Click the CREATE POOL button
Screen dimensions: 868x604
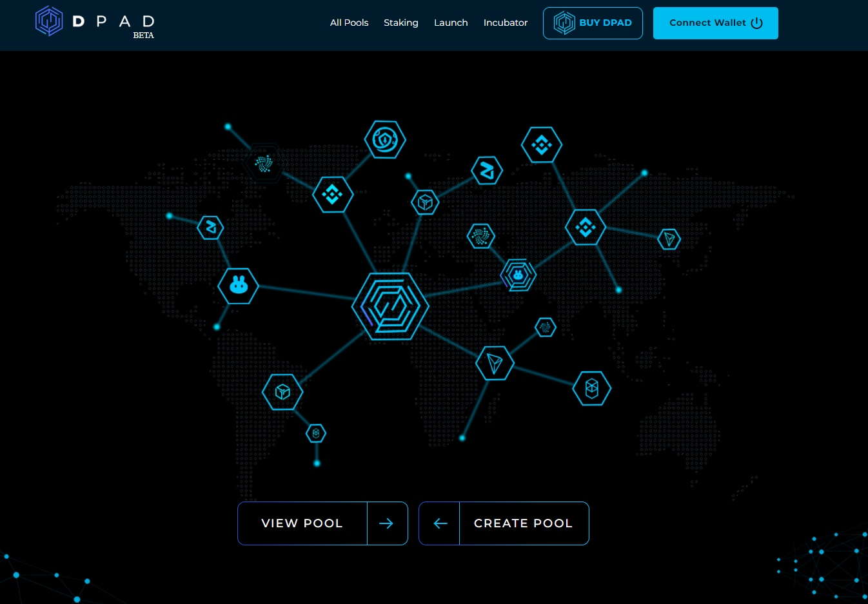[504, 523]
